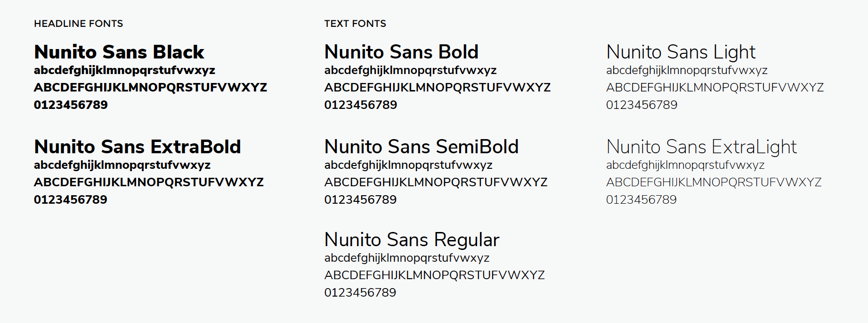Click the digits under Nunito Sans ExtraLight
This screenshot has width=868, height=323.
click(x=641, y=199)
